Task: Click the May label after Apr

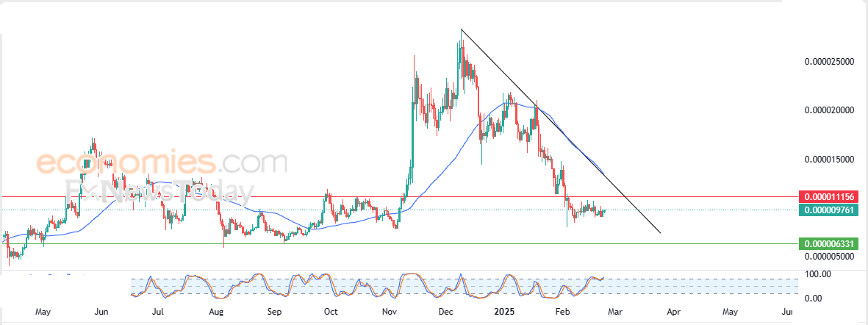Action: click(730, 312)
